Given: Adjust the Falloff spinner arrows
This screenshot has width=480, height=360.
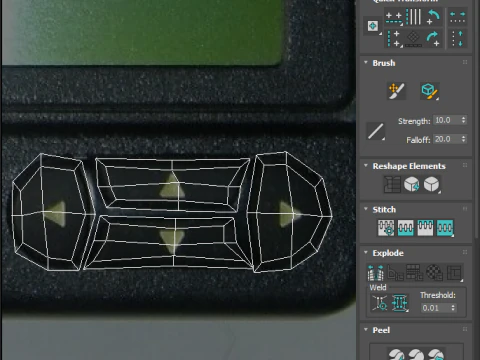Looking at the screenshot, I should (463, 139).
